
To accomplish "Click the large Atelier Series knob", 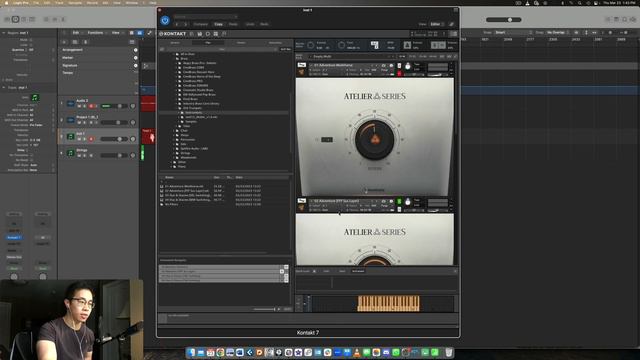I will point(374,139).
